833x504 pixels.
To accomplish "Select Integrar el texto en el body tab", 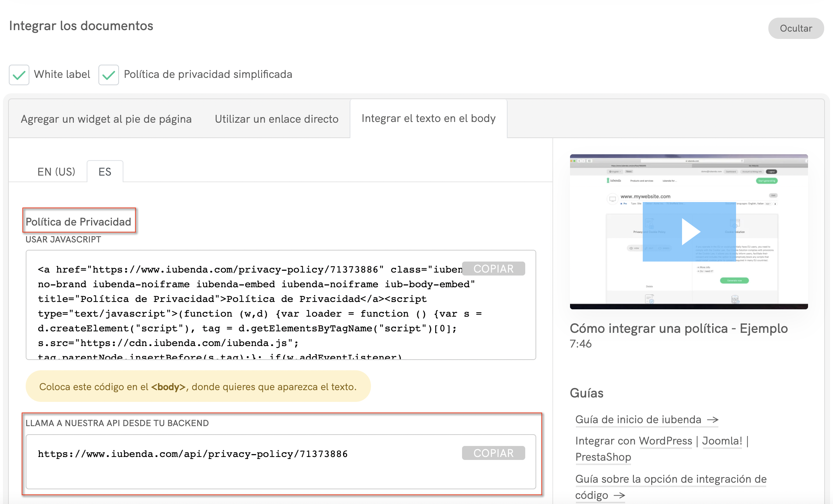I will tap(428, 119).
